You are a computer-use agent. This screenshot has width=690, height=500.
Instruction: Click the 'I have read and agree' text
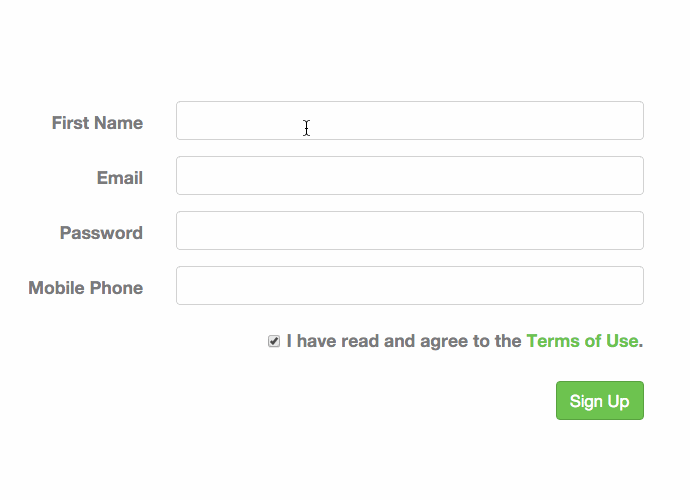point(403,341)
